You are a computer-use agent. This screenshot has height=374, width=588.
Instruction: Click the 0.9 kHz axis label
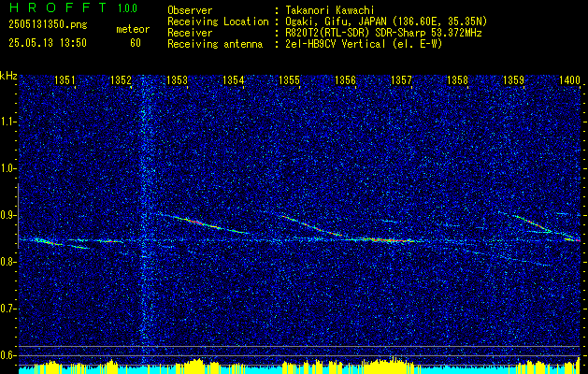(7, 215)
